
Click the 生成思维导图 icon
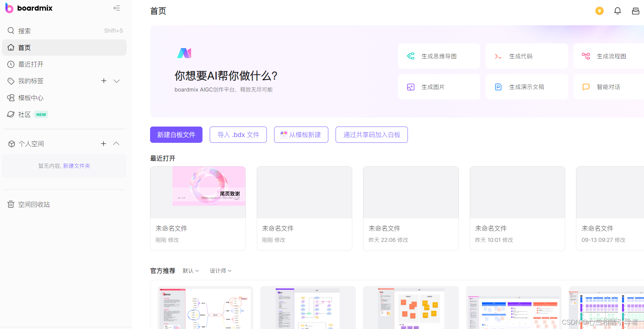click(x=411, y=56)
